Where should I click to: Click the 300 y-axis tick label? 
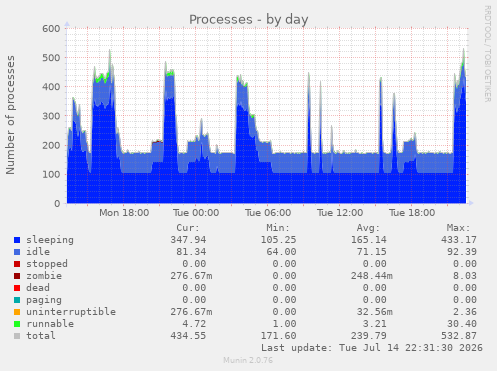point(51,116)
